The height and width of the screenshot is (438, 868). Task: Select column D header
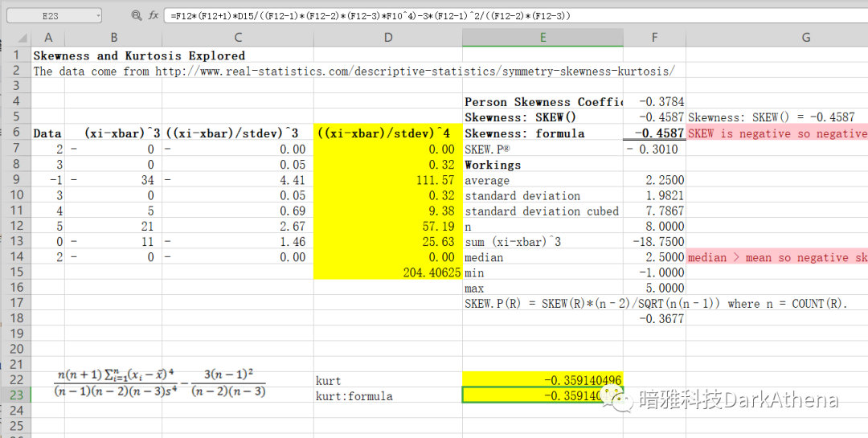(388, 38)
